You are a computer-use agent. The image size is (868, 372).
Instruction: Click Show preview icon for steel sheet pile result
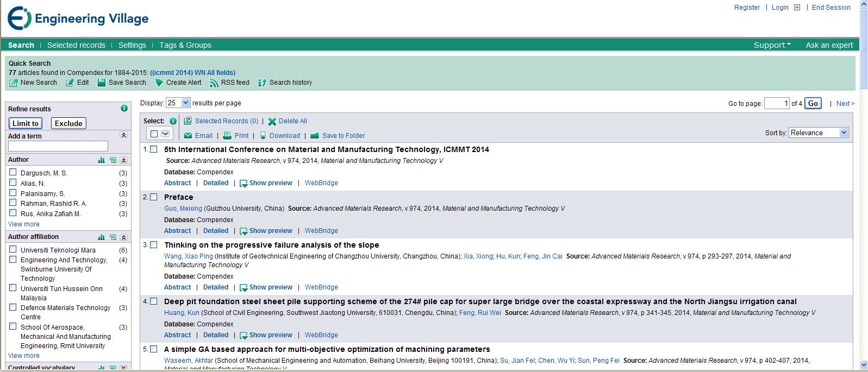tap(243, 336)
